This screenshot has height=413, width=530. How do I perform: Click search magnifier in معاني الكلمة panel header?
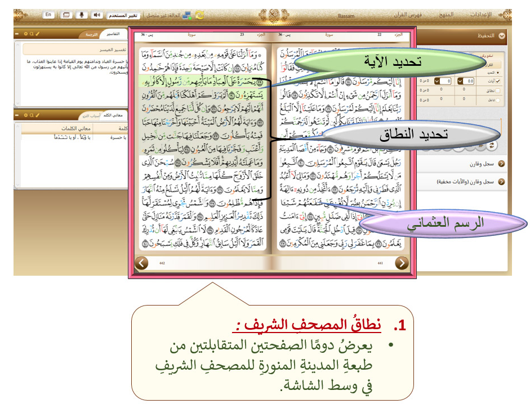pyautogui.click(x=31, y=115)
